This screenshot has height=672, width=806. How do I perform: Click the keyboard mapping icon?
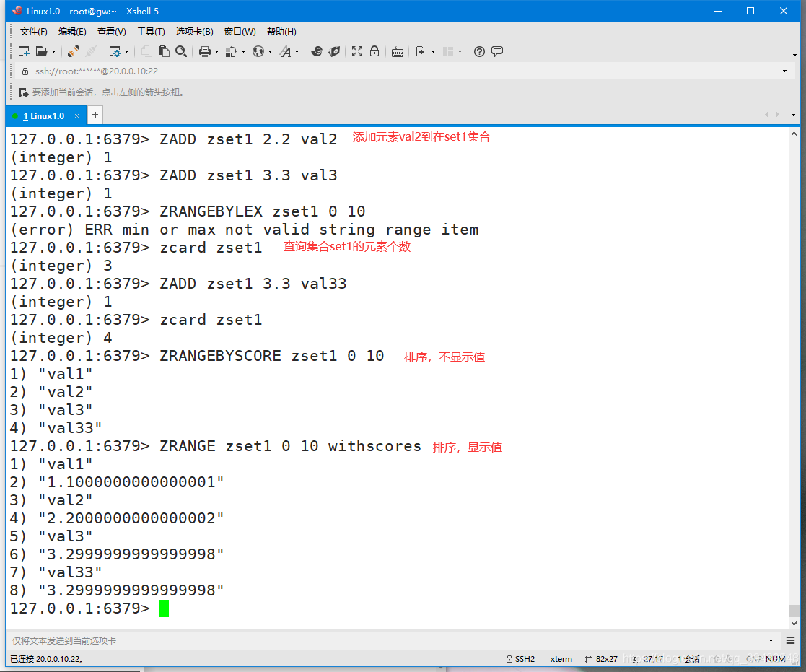click(398, 52)
